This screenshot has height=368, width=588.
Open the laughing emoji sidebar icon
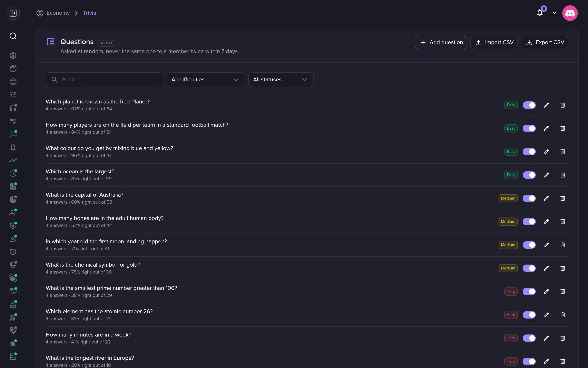(13, 82)
